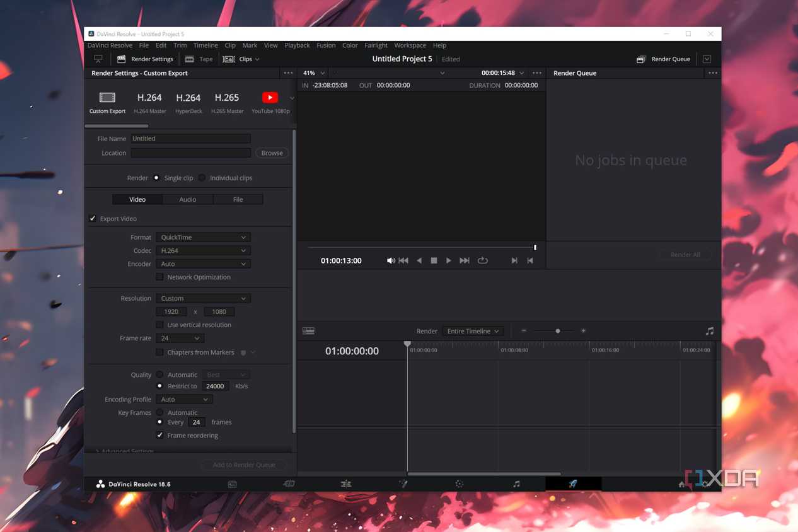Open the Resolution Custom dropdown
The width and height of the screenshot is (798, 532).
[x=203, y=299]
